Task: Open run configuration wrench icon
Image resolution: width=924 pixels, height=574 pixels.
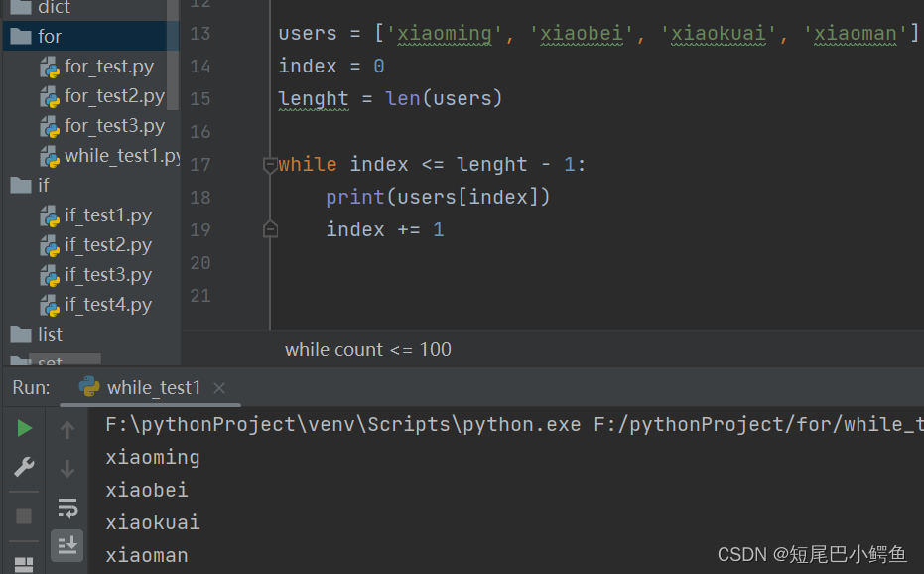Action: 24,467
